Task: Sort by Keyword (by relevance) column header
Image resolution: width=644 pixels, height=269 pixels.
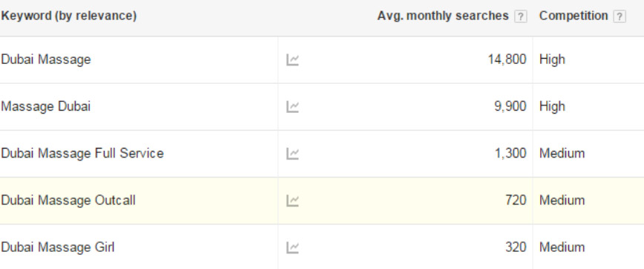Action: 68,16
